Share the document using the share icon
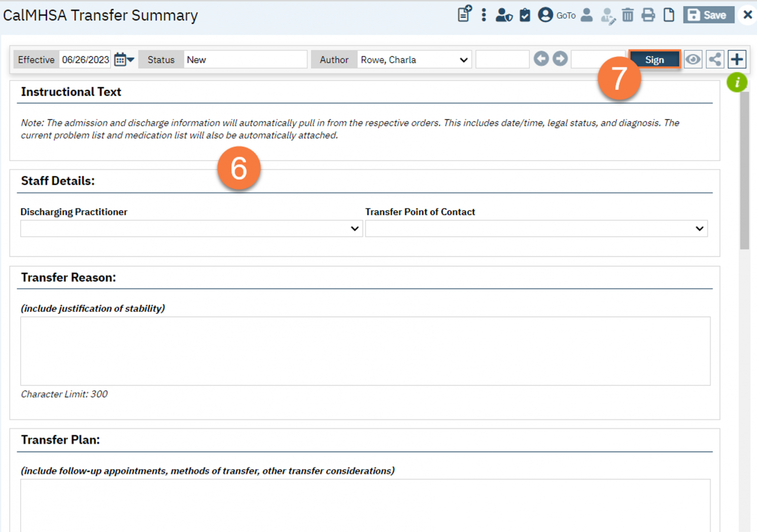This screenshot has height=532, width=757. (x=715, y=59)
